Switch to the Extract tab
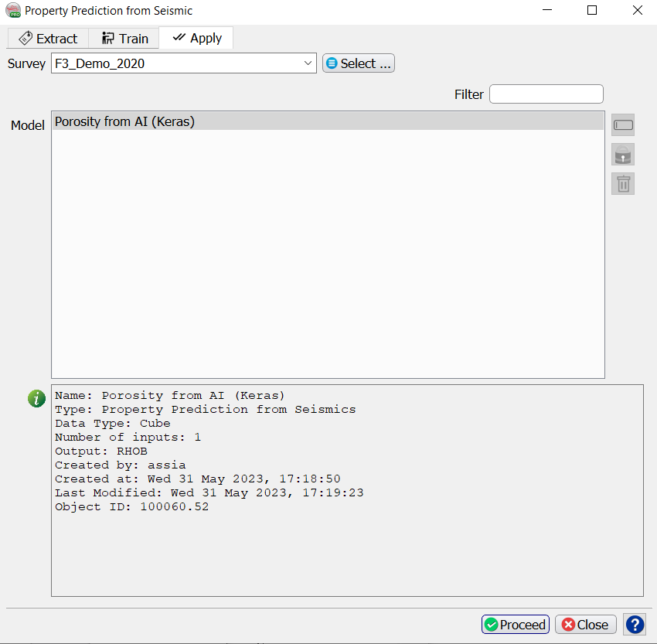The height and width of the screenshot is (644, 657). (x=48, y=39)
